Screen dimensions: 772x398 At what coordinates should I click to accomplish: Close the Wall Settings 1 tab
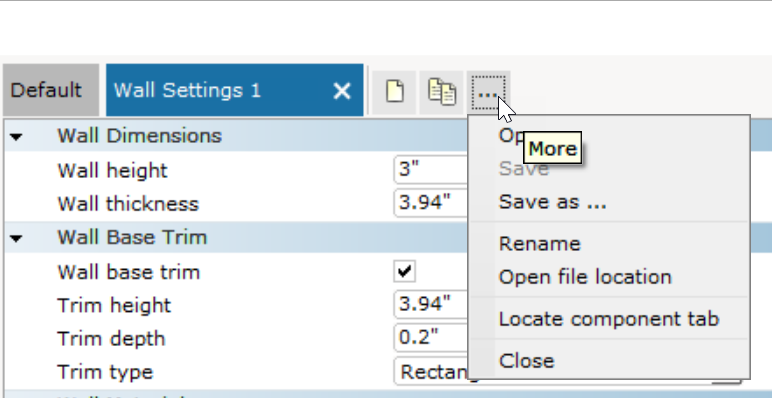click(x=342, y=91)
